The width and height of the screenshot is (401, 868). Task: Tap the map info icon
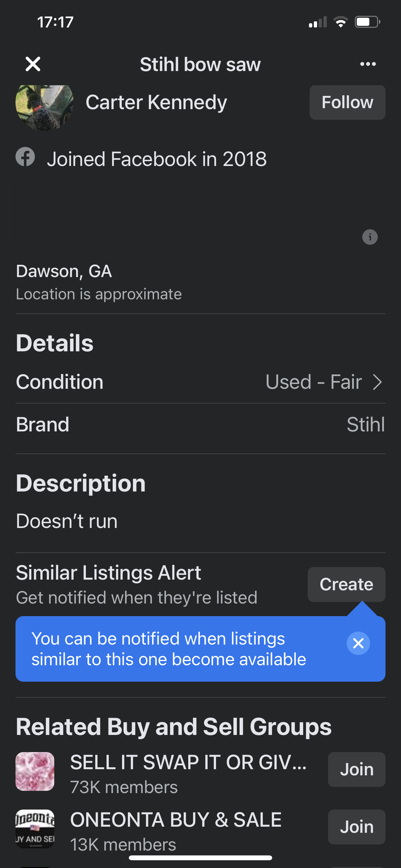[x=370, y=237]
